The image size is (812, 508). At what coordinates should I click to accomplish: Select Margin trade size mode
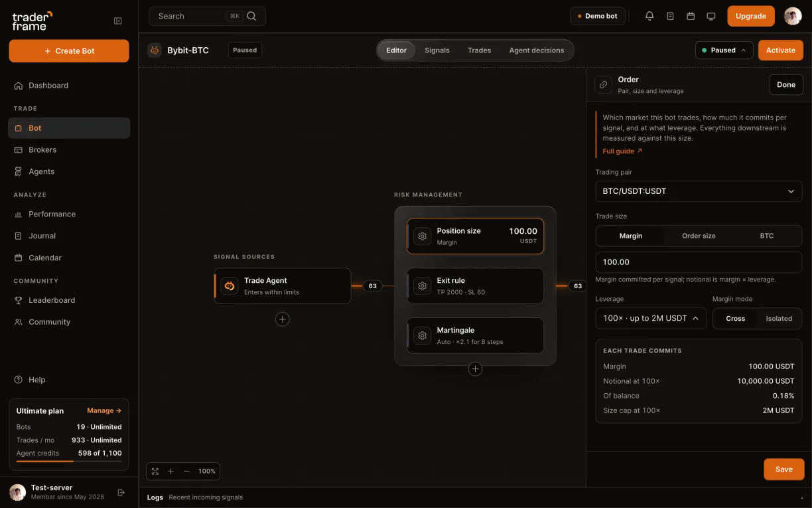point(631,236)
